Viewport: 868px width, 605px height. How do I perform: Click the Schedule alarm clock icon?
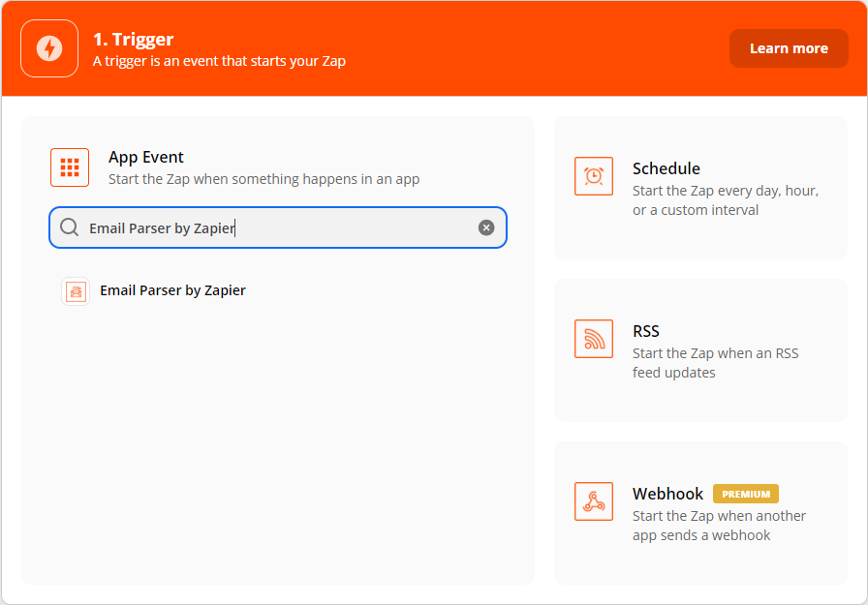coord(594,176)
